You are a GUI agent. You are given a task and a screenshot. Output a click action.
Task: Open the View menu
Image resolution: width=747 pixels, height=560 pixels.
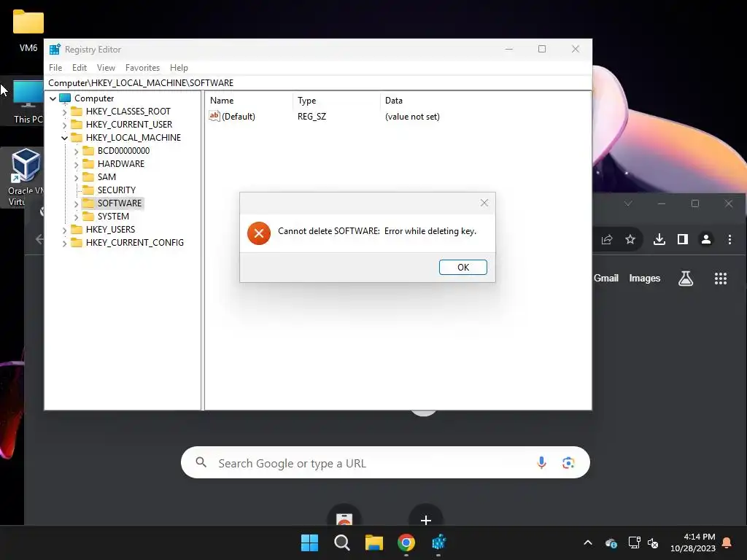coord(106,68)
